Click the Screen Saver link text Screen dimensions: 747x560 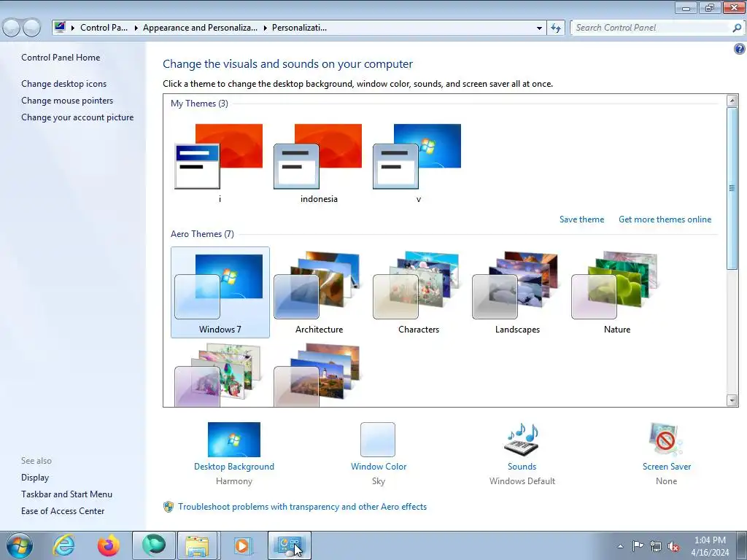[x=667, y=467]
